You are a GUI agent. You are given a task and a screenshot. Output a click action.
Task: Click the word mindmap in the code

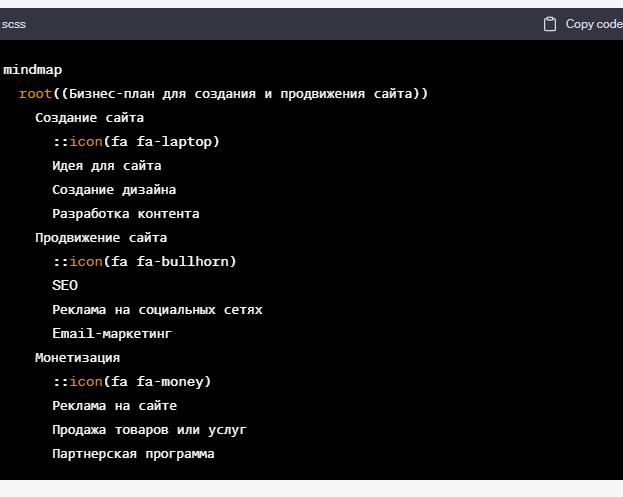click(x=33, y=70)
